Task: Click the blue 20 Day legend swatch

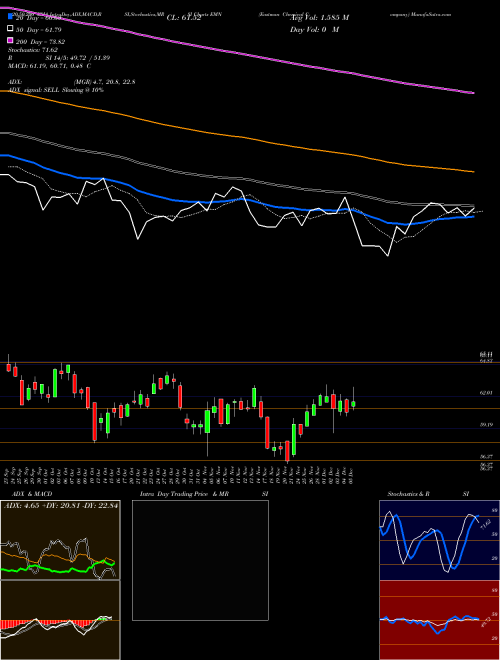Action: (x=11, y=17)
